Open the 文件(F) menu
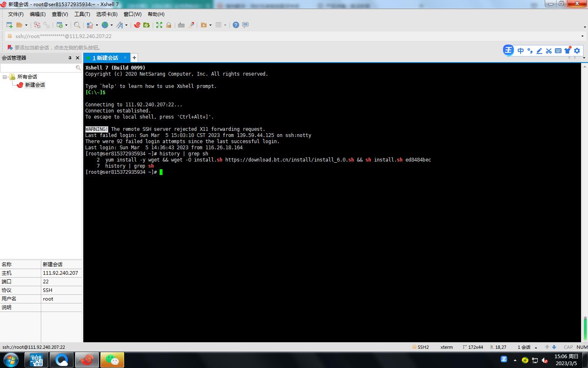This screenshot has width=588, height=368. tap(16, 14)
